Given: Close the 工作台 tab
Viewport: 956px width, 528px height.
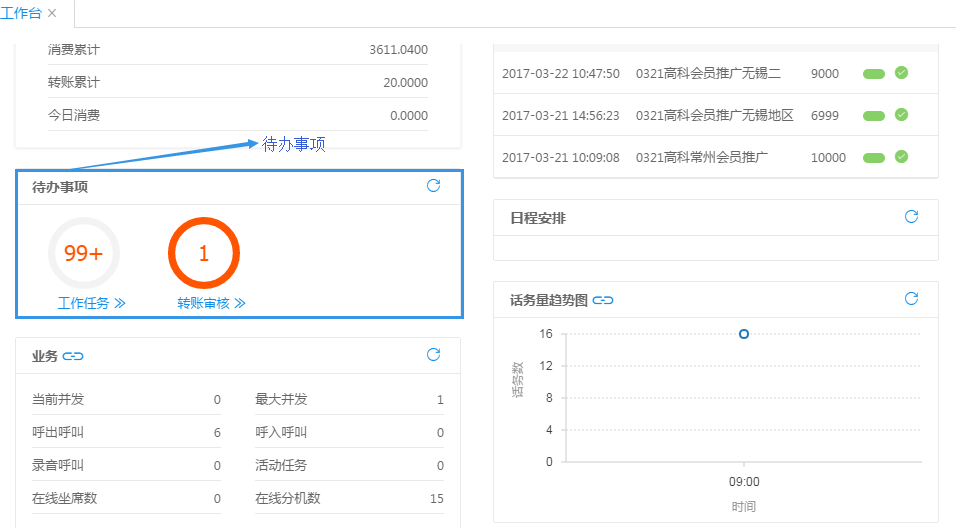Looking at the screenshot, I should (x=52, y=13).
